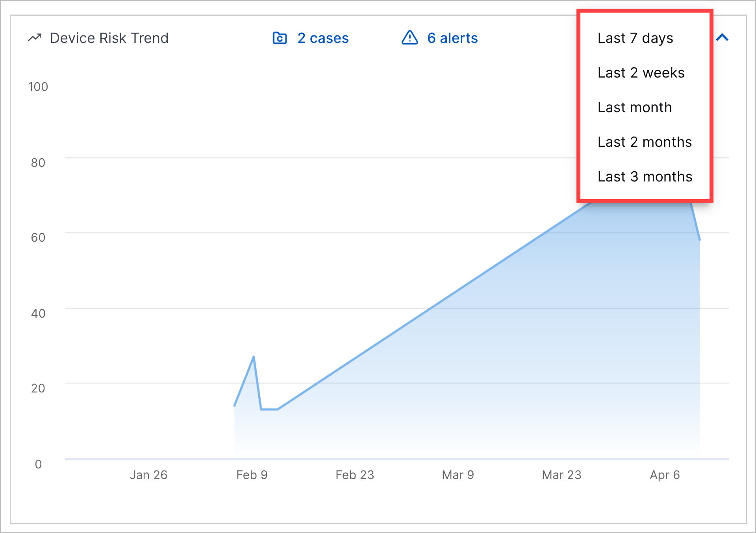
Task: Choose Last 3 months from the dropdown
Action: 645,176
